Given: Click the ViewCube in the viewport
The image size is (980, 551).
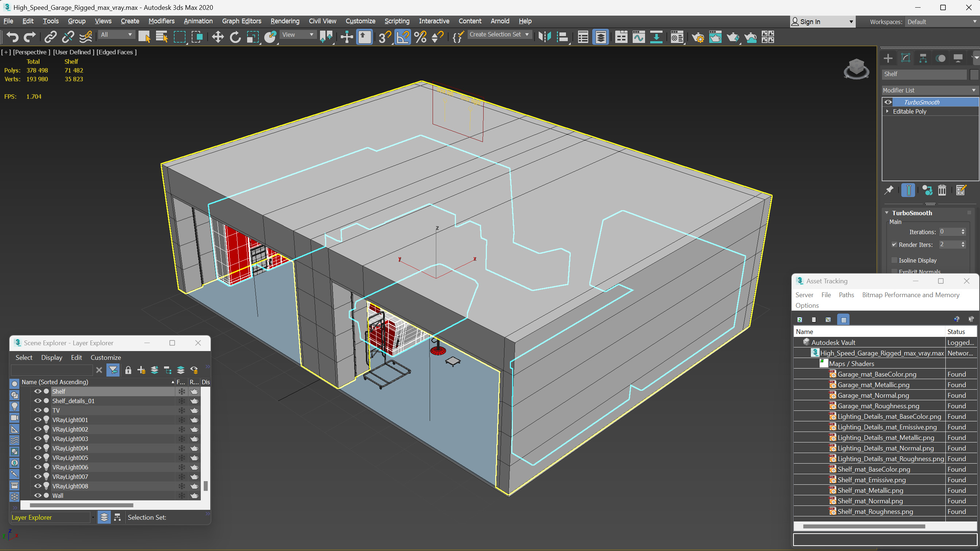Looking at the screenshot, I should (856, 68).
